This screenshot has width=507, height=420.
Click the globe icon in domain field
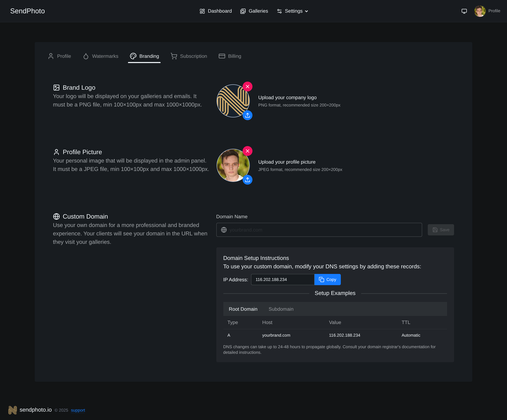pos(224,230)
